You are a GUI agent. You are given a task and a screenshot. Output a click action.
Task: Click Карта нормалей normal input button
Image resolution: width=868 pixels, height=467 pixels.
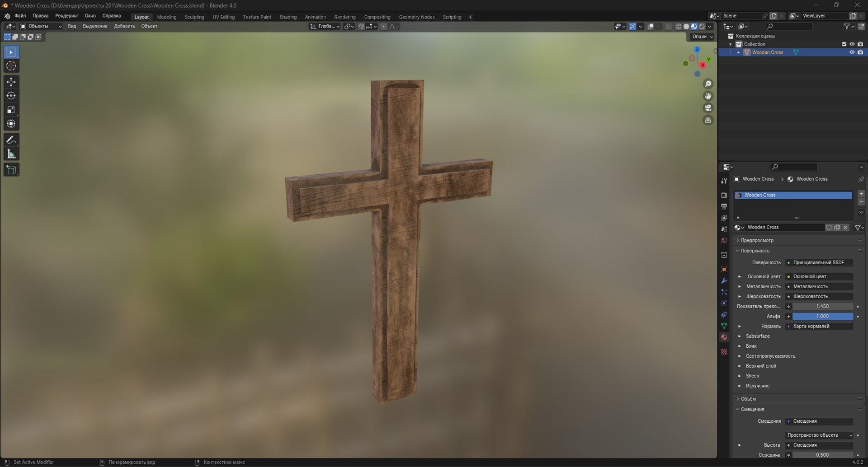click(819, 326)
